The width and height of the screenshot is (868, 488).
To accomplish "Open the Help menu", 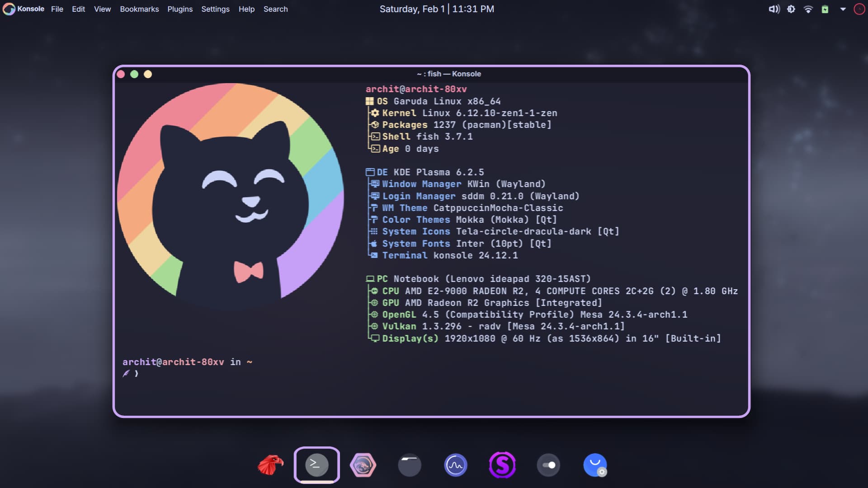I will [246, 9].
